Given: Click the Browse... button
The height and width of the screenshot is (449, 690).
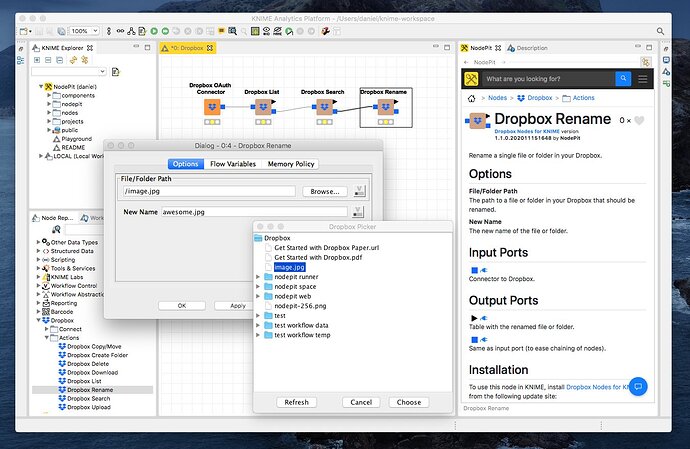Looking at the screenshot, I should coord(325,191).
